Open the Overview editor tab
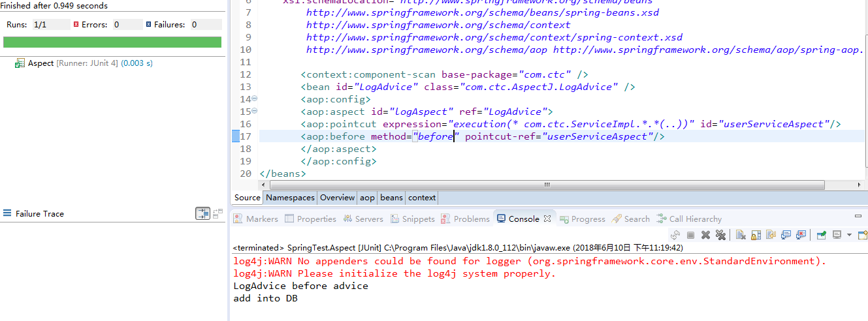 click(x=337, y=197)
